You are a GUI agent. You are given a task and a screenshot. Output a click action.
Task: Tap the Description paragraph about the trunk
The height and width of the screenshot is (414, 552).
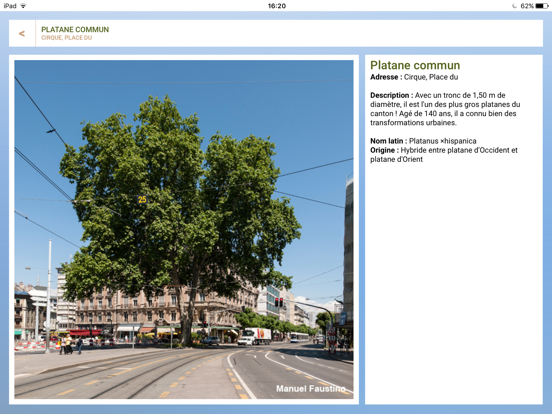tap(445, 109)
